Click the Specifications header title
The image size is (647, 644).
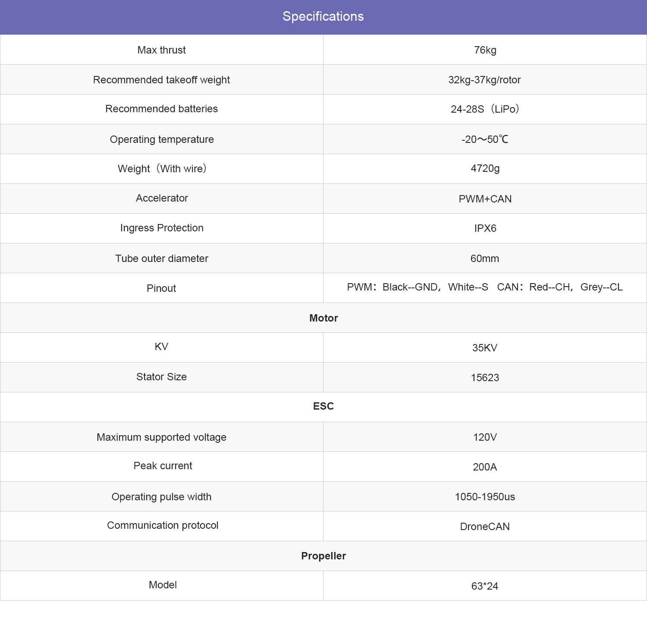(323, 16)
